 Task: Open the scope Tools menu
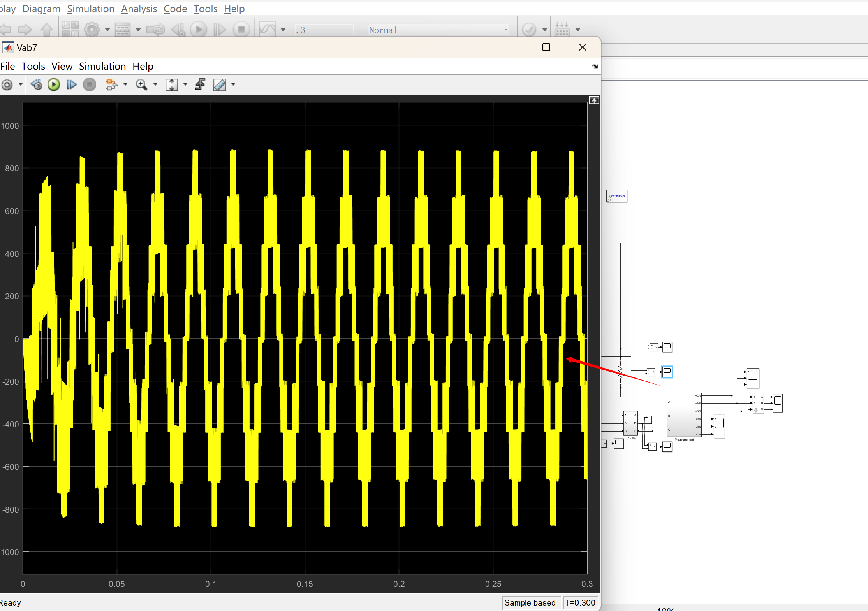pos(33,67)
